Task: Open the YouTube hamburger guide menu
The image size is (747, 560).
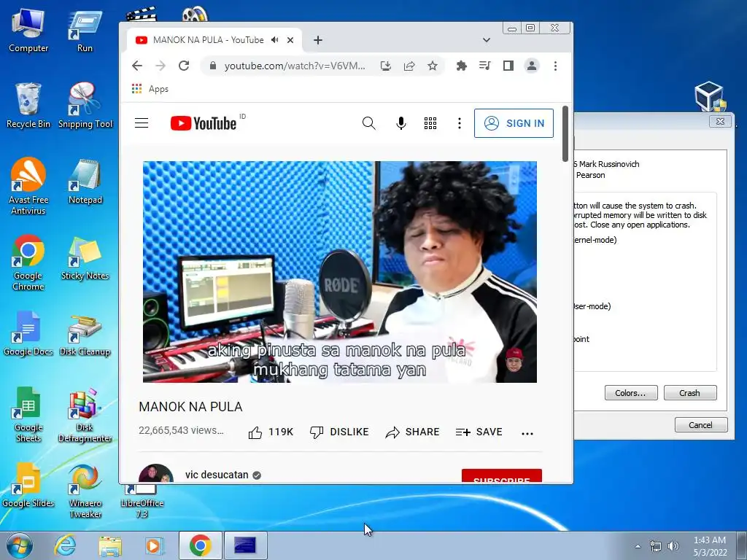Action: click(x=142, y=123)
